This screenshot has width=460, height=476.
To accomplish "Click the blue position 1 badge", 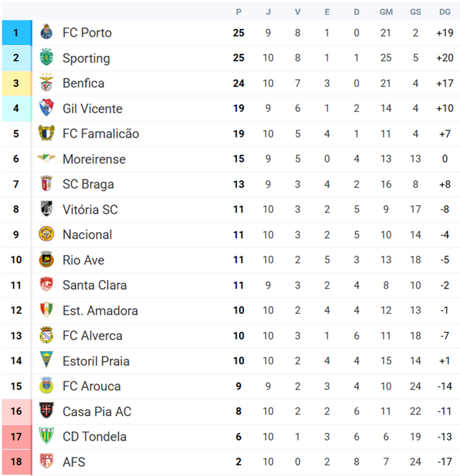I will (17, 33).
